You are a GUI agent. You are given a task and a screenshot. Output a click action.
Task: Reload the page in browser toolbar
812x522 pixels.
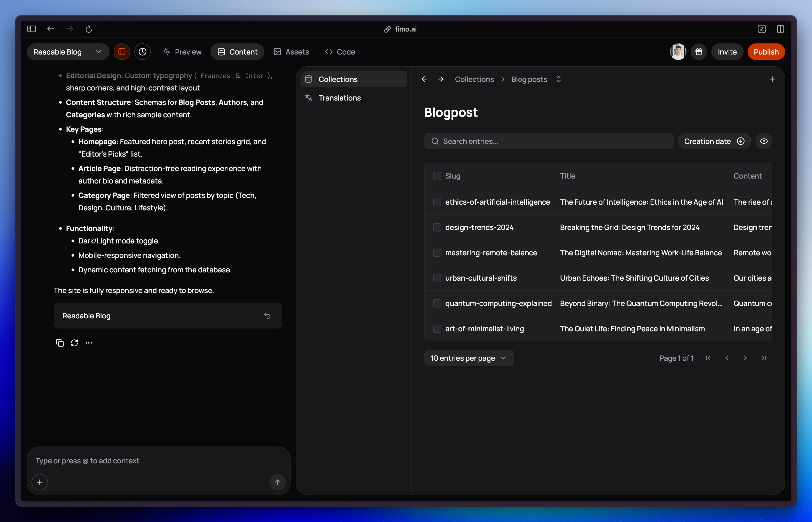coord(89,29)
